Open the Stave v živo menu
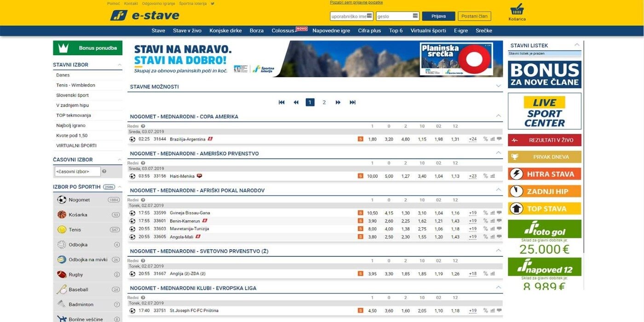 coord(187,31)
